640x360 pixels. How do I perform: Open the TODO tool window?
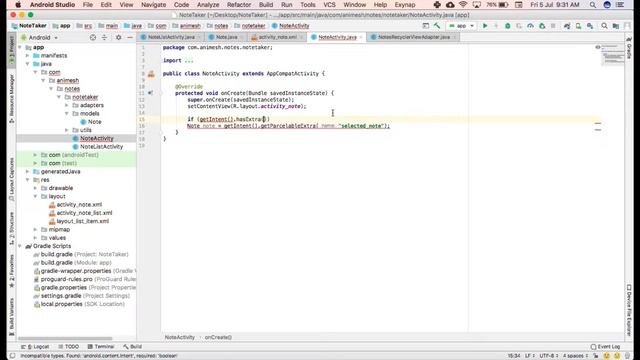click(69, 347)
